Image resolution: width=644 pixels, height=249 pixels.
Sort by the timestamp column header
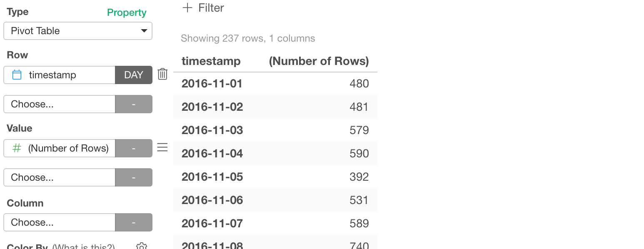(211, 61)
